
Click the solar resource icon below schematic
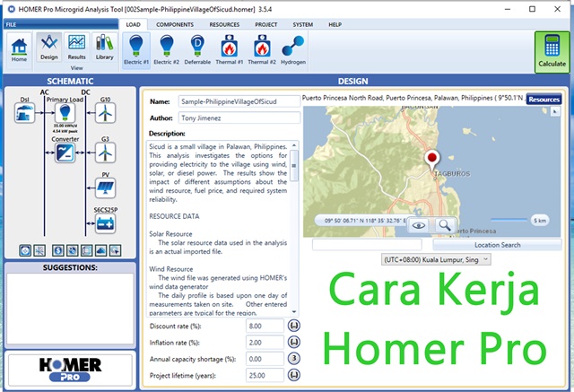click(25, 250)
